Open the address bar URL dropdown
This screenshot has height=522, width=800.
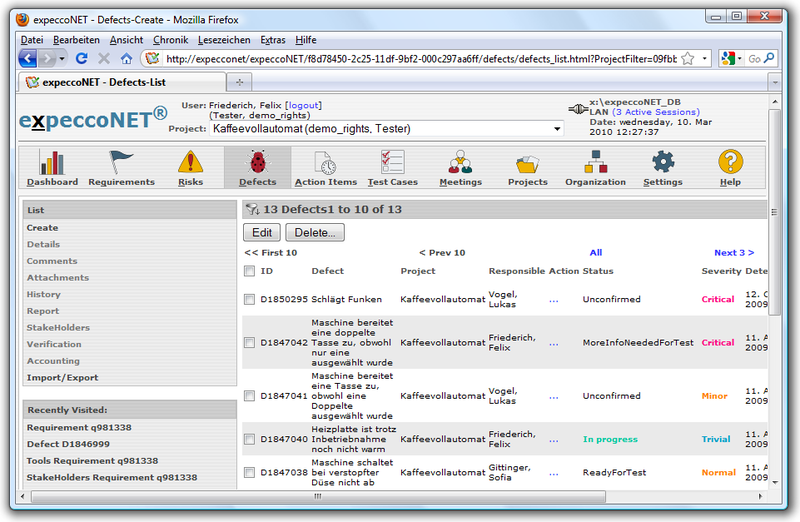pos(705,59)
